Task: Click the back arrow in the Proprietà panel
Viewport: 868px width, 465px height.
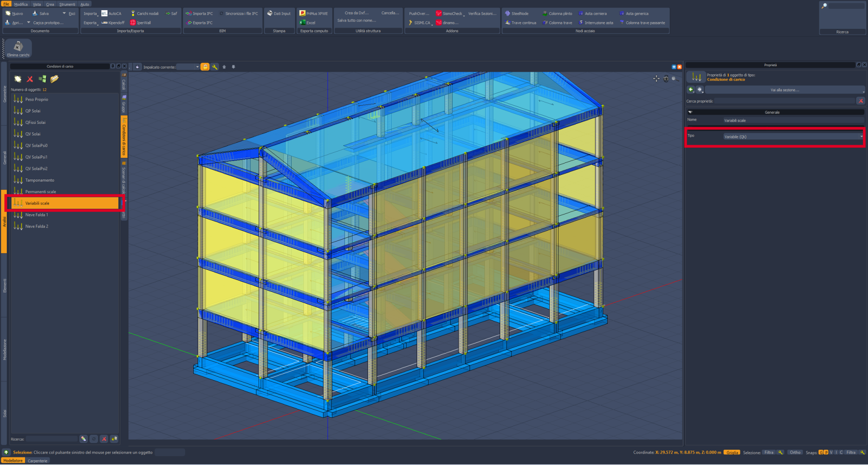Action: coord(691,90)
